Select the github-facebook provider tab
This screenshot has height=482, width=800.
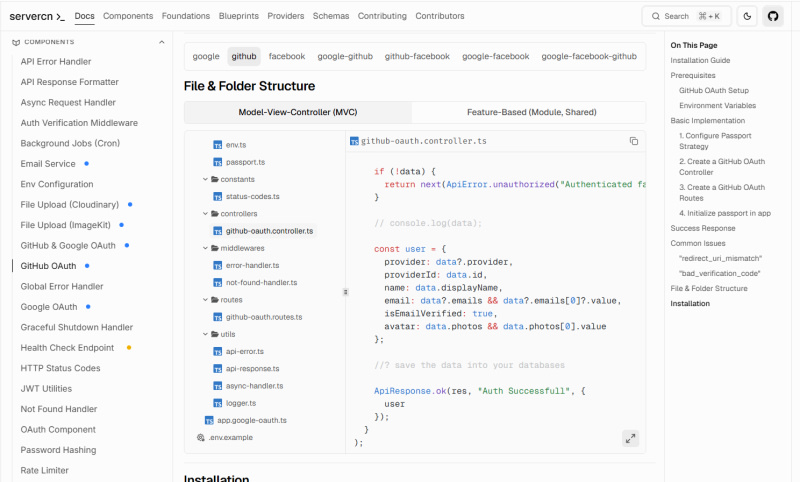click(x=417, y=56)
